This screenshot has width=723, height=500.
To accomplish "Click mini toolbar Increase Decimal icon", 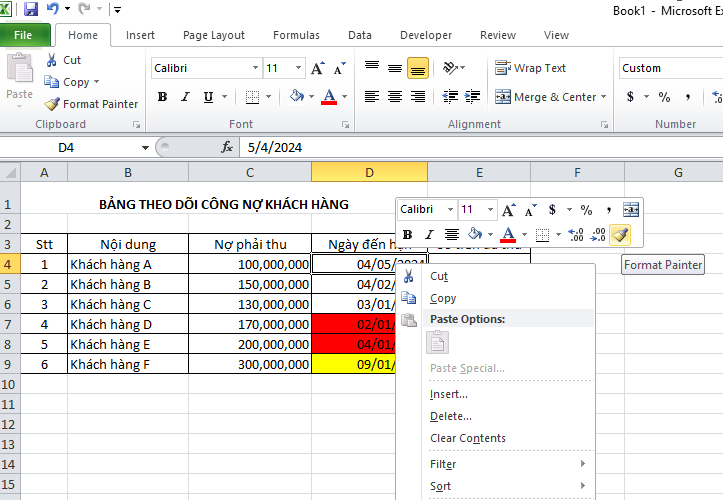I will (x=576, y=235).
